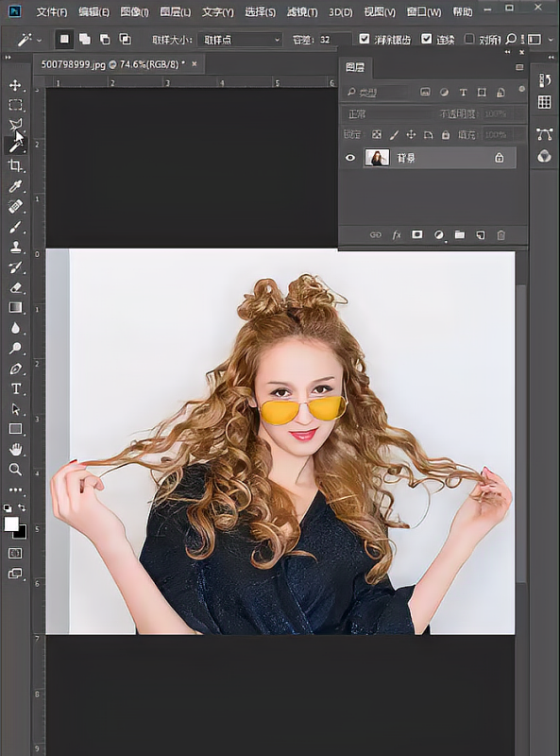560x756 pixels.
Task: Choose the Zoom tool in toolbar
Action: (x=15, y=469)
